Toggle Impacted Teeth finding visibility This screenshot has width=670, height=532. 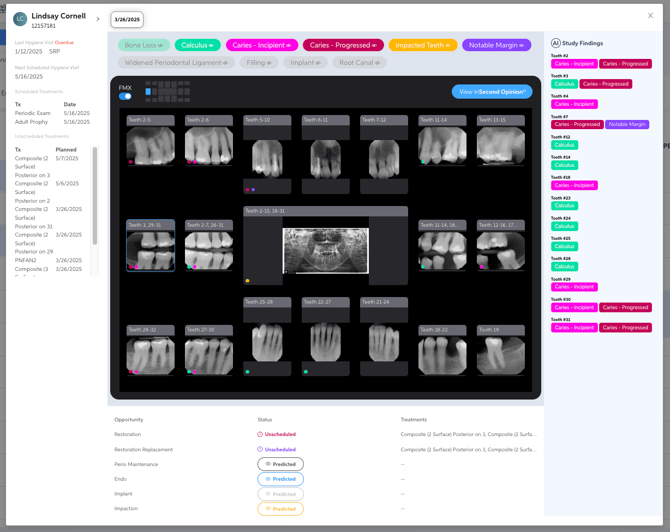pyautogui.click(x=422, y=45)
